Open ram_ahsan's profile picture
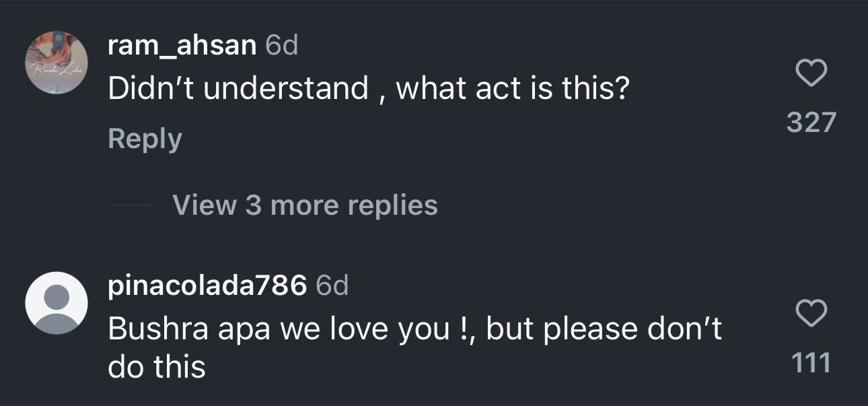 pyautogui.click(x=57, y=63)
